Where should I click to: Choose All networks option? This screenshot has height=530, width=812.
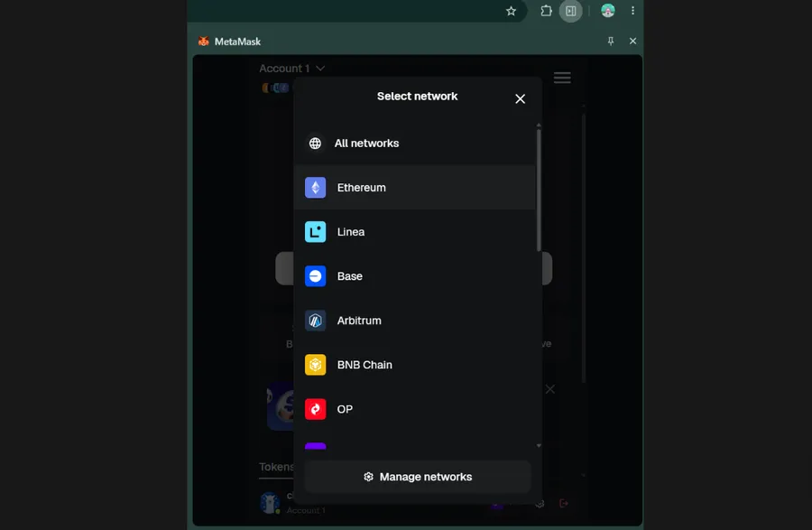tap(414, 144)
